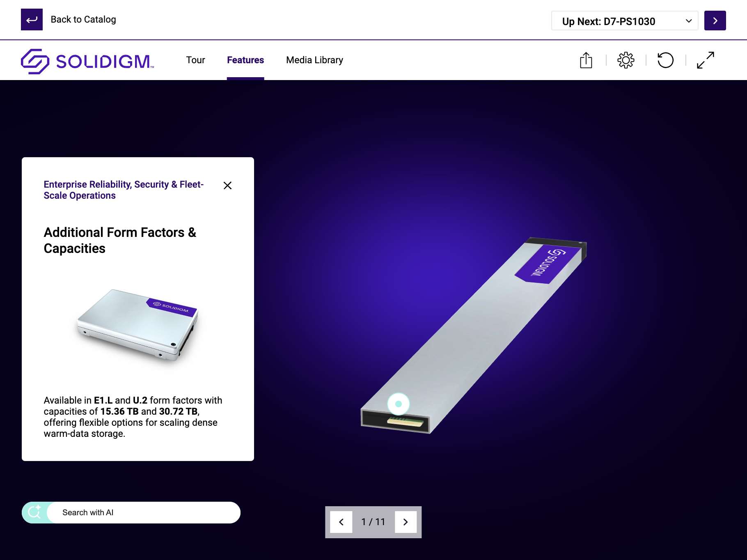Viewport: 747px width, 560px height.
Task: Expand the Up Next: D7-PS1030 dropdown
Action: pos(624,21)
